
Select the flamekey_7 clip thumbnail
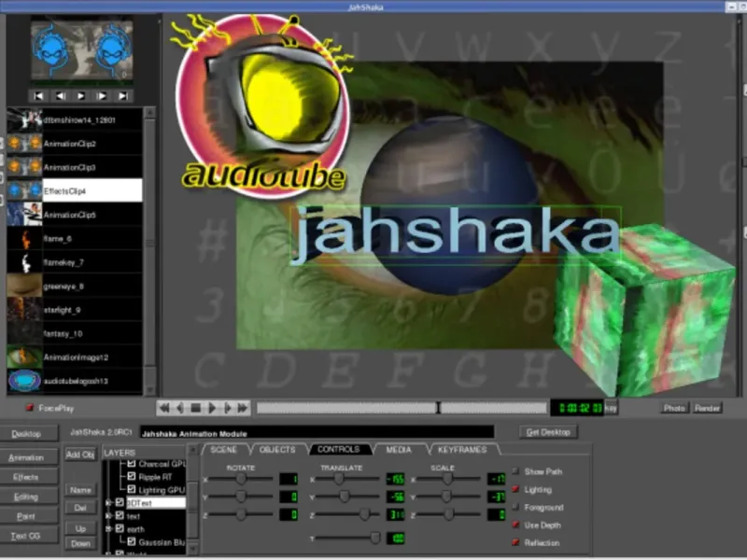pos(24,262)
